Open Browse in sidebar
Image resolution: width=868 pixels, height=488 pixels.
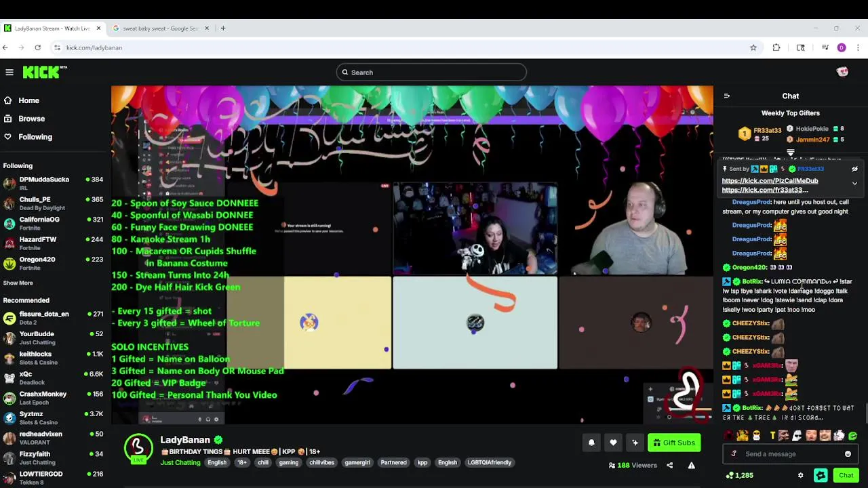tap(31, 119)
